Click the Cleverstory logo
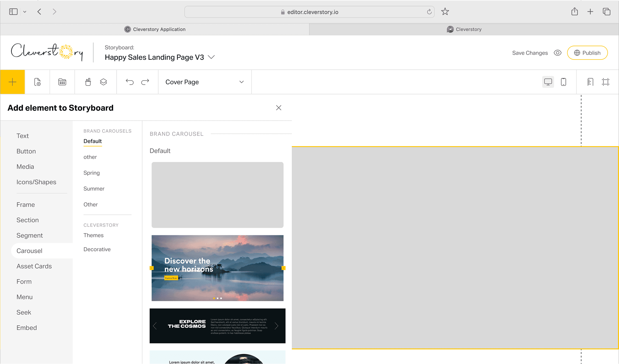This screenshot has height=364, width=619. [x=47, y=52]
